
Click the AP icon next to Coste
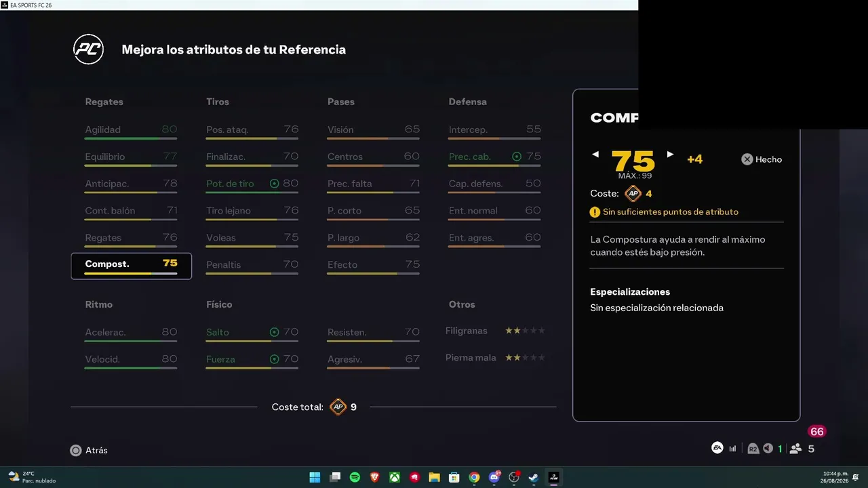pyautogui.click(x=633, y=194)
